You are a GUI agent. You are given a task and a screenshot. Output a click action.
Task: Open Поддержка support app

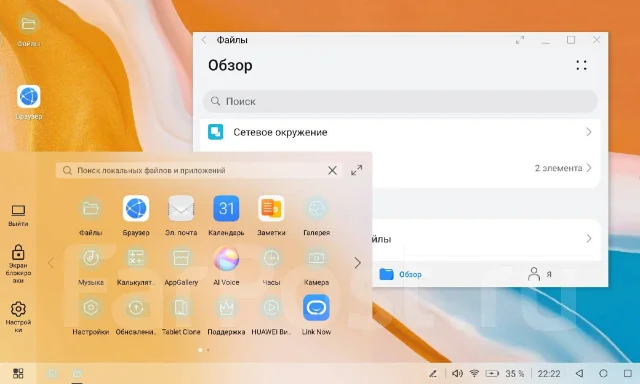pos(226,308)
